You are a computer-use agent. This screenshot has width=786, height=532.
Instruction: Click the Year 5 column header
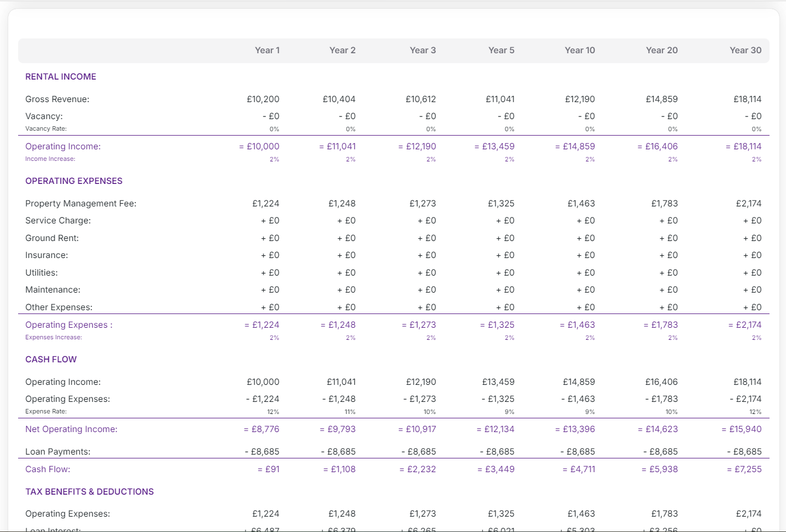point(501,50)
